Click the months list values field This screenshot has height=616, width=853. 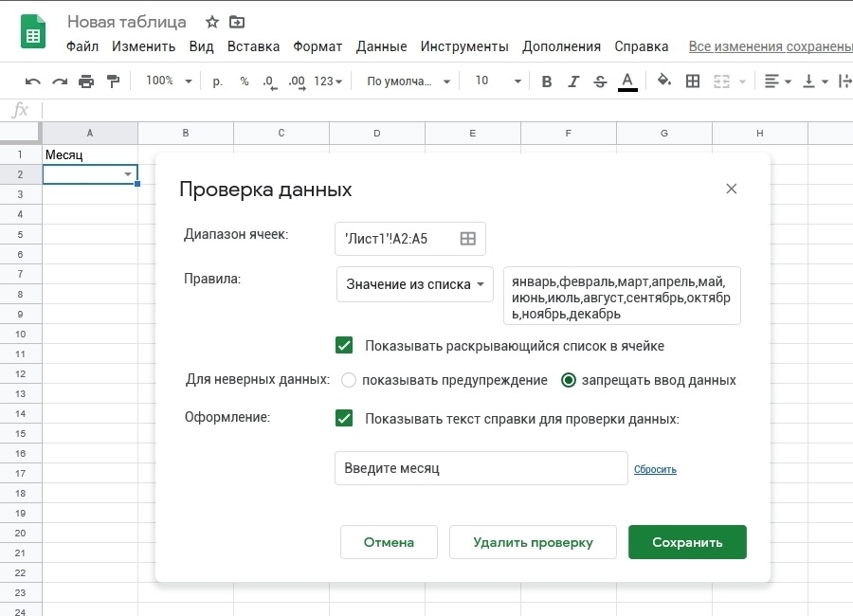tap(622, 296)
